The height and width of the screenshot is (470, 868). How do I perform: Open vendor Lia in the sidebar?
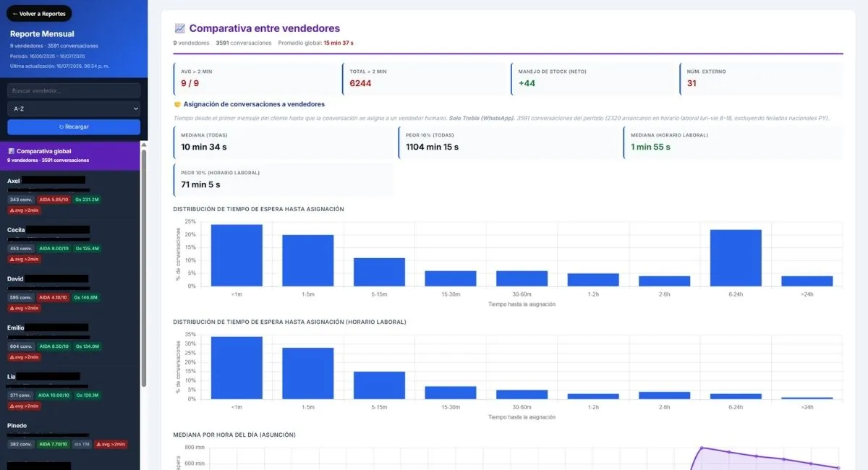70,391
